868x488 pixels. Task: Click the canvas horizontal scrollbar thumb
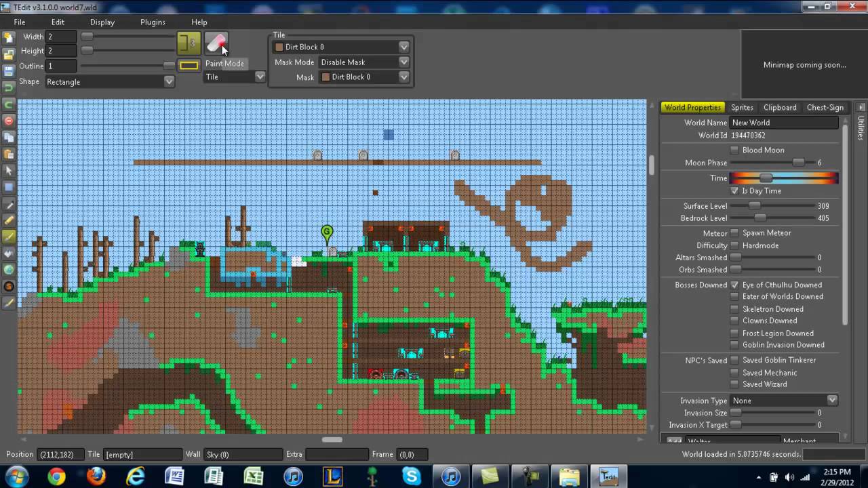click(332, 439)
